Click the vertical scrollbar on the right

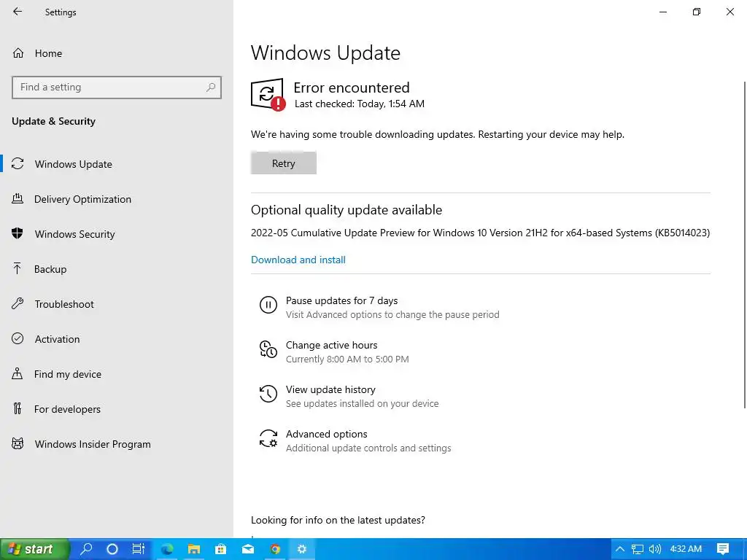(745, 245)
